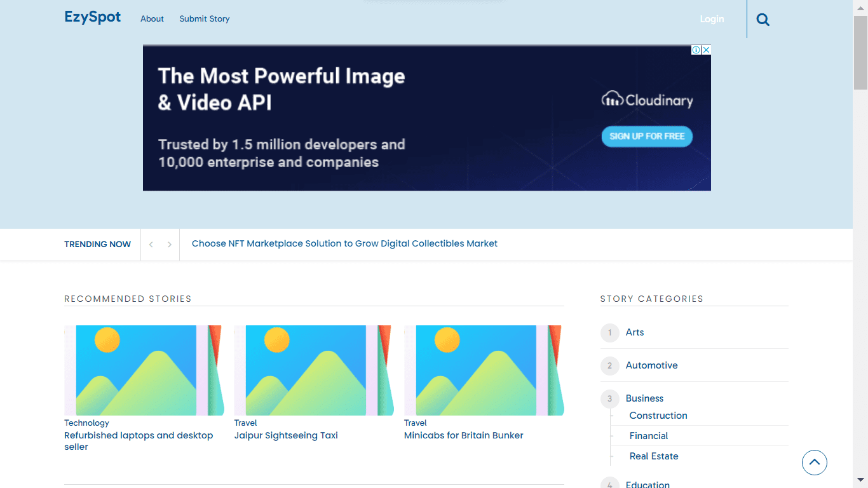Open the search magnifier icon
This screenshot has height=488, width=868.
click(763, 20)
